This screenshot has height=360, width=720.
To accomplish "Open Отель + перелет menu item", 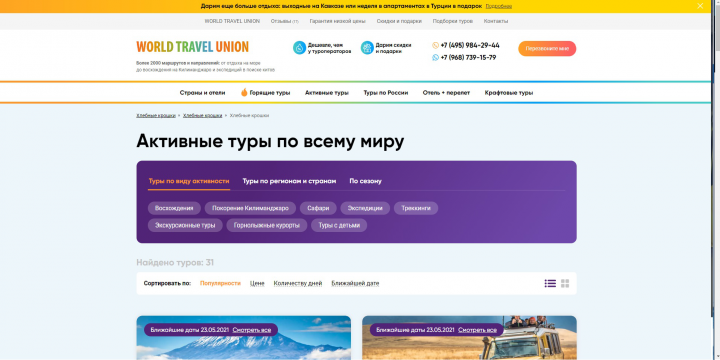I will (446, 93).
